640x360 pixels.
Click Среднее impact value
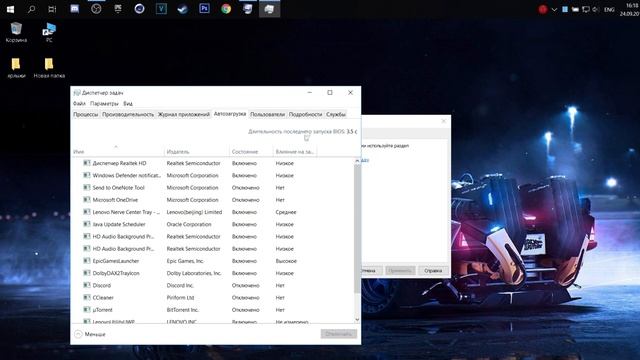286,212
